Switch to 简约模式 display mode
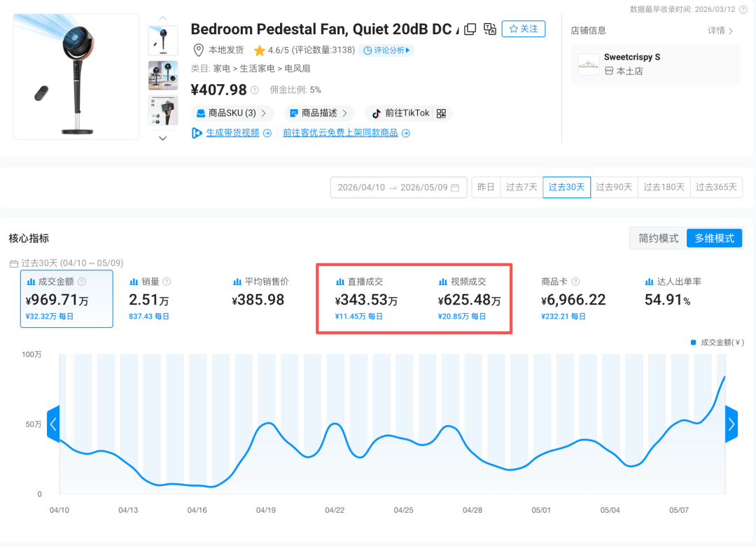Screen dimensions: 756x547 [x=658, y=238]
